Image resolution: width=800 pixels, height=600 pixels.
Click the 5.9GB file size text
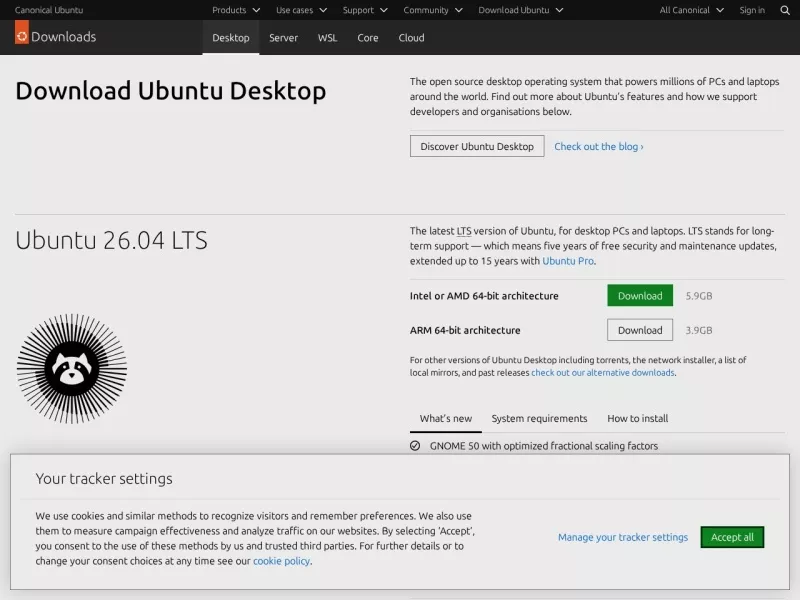pyautogui.click(x=698, y=296)
